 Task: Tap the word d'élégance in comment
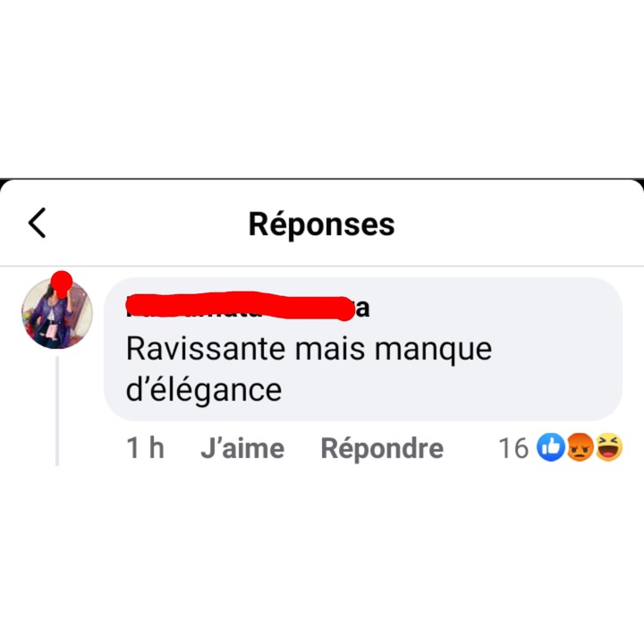[x=204, y=390]
